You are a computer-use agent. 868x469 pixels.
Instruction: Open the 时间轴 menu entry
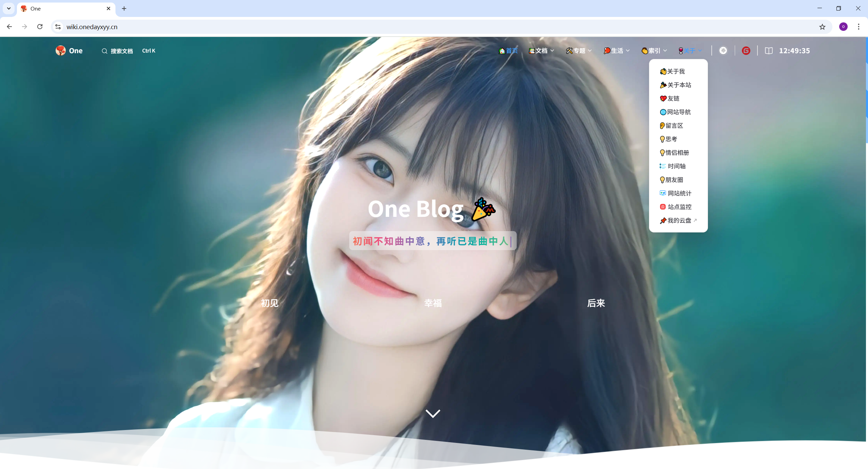(x=676, y=166)
